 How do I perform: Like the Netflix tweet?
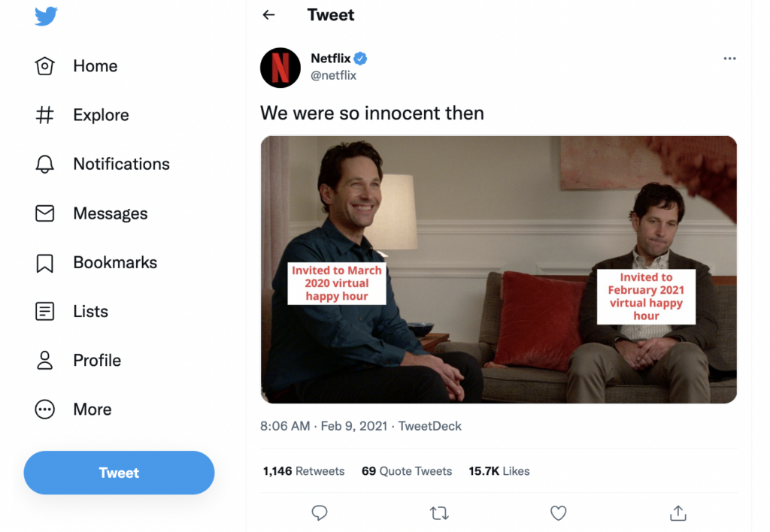[x=558, y=513]
